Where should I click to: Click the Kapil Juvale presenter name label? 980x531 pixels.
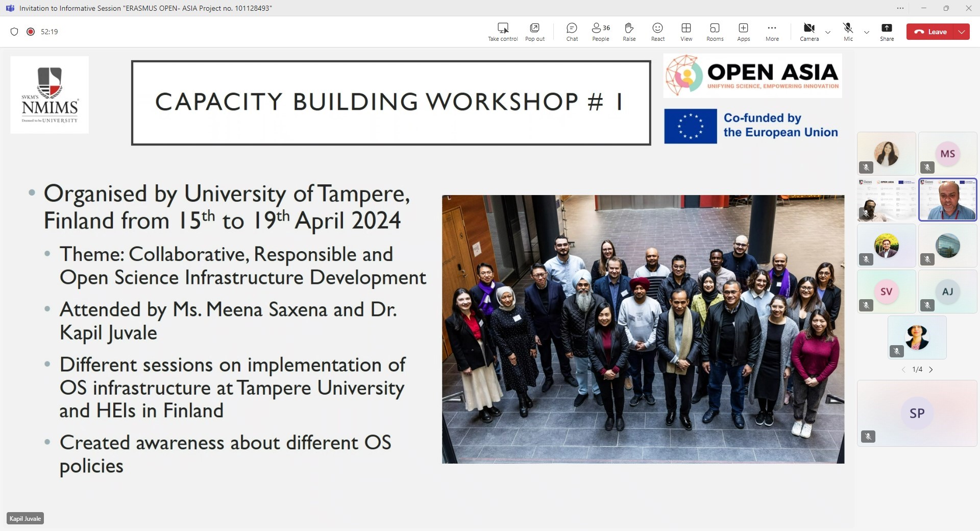coord(25,518)
